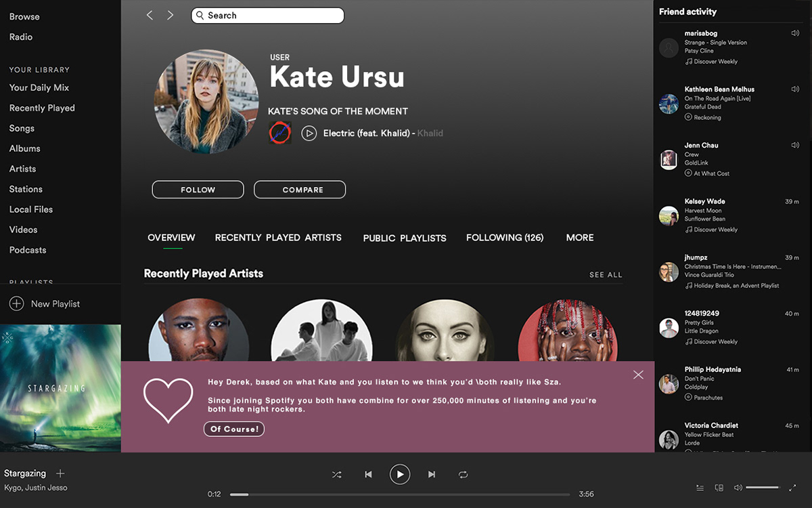
Task: Close the Sza recommendation banner
Action: coord(638,375)
